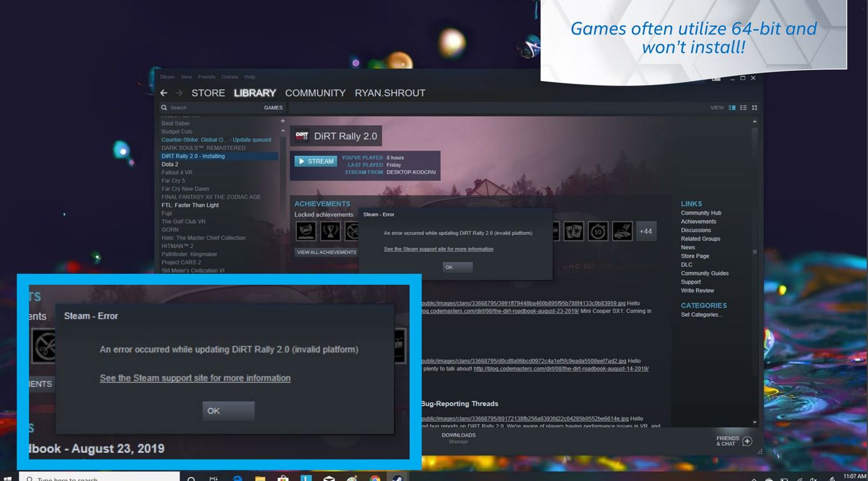
Task: Open the News link under LINKS
Action: [x=688, y=248]
